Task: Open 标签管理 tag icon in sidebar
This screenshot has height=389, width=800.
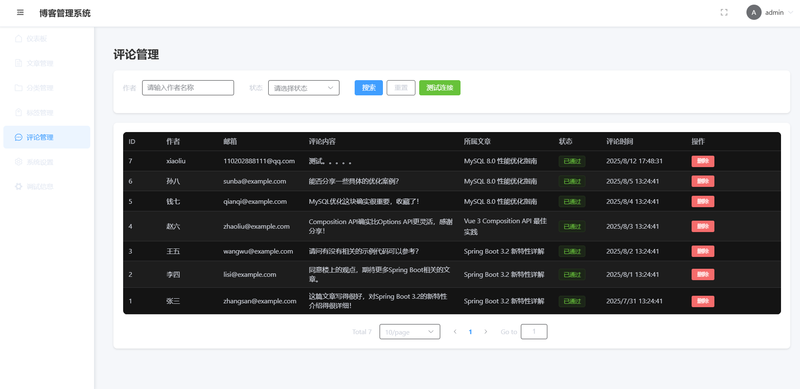Action: click(x=18, y=113)
